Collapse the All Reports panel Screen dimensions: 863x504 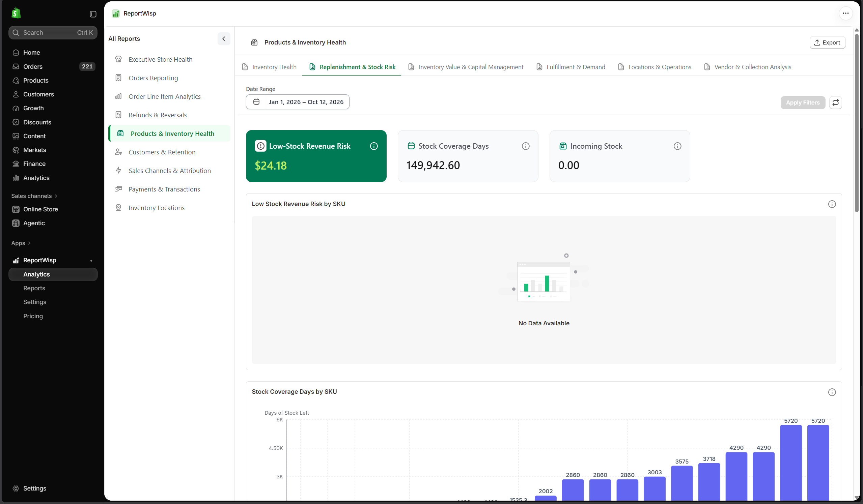coord(224,39)
